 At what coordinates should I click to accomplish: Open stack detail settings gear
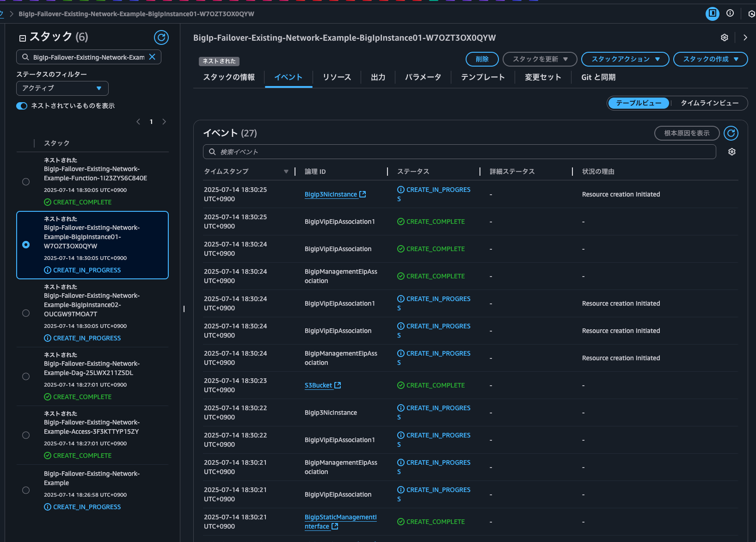725,37
